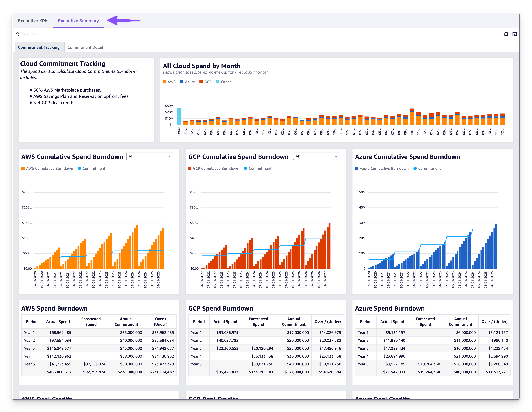Click the Commitment legend dot in Azure chart

point(415,168)
